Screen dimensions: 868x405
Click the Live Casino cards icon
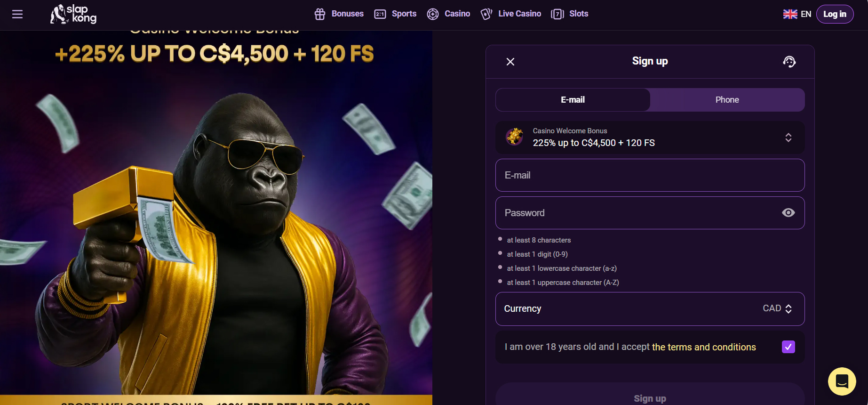click(x=486, y=14)
